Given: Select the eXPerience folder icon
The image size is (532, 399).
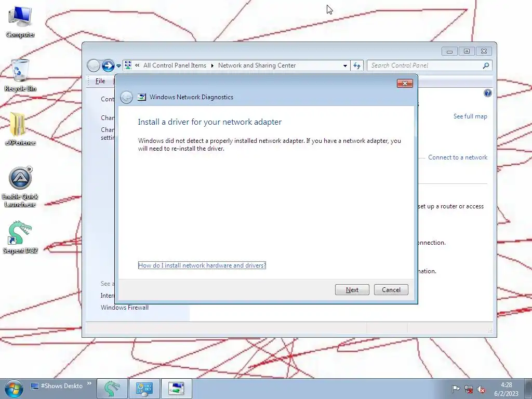Looking at the screenshot, I should coord(20,129).
